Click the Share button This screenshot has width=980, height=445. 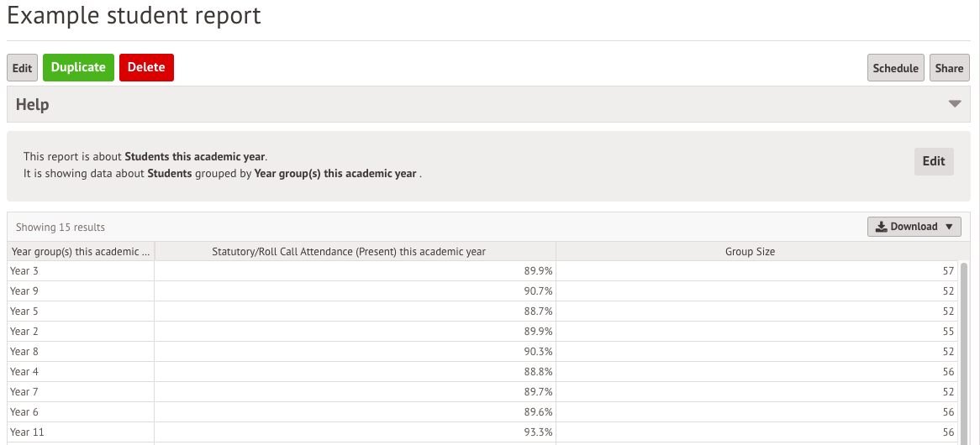pyautogui.click(x=950, y=68)
